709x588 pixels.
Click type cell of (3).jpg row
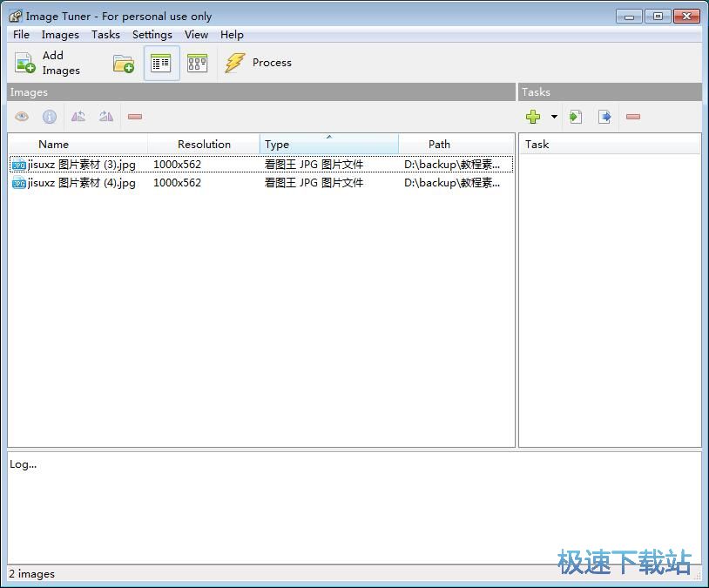click(314, 164)
